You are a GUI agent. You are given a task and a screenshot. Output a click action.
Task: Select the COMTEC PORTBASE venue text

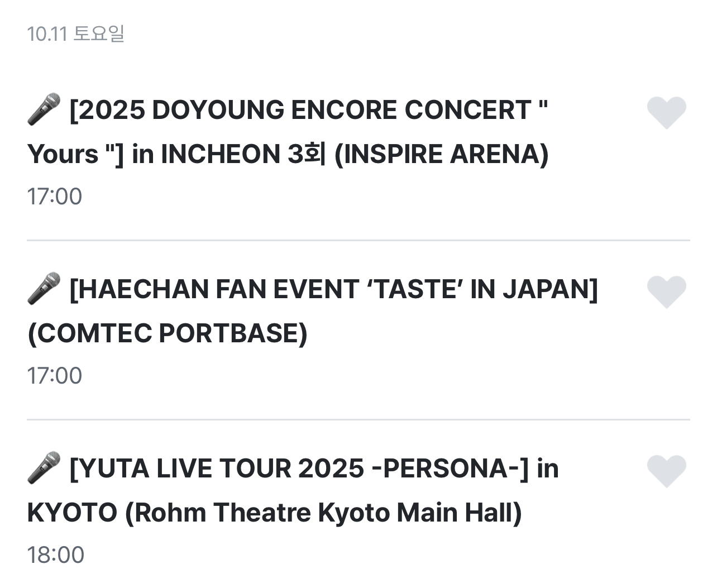(x=168, y=333)
